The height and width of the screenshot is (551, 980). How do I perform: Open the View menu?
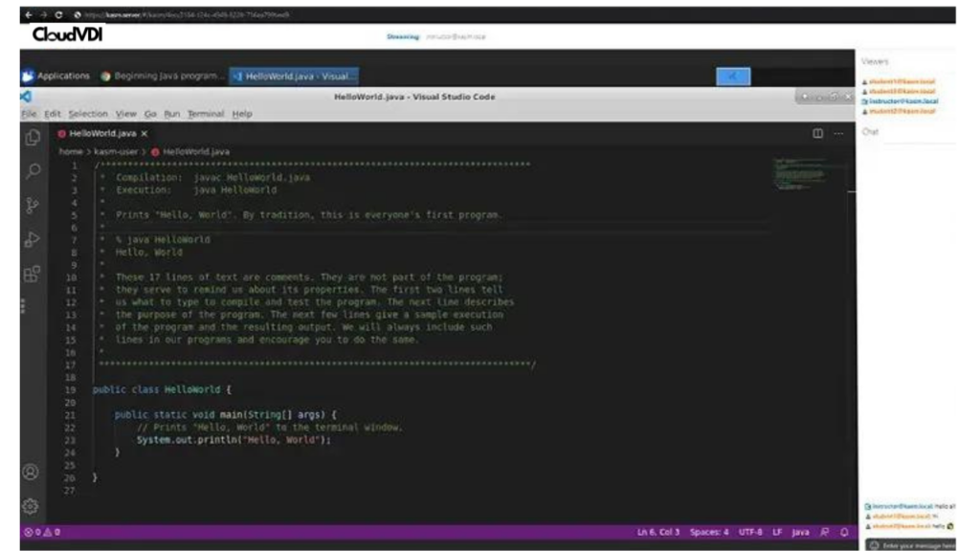125,114
